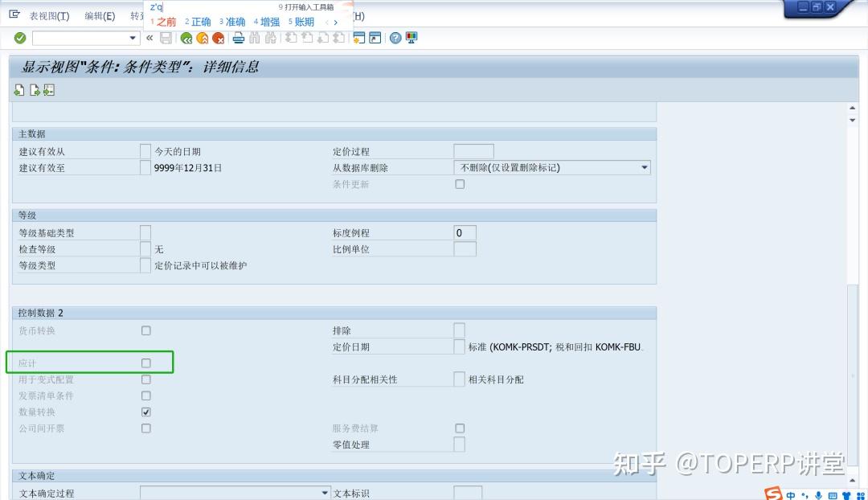
Task: Click the Save icon in the toolbar
Action: click(166, 38)
